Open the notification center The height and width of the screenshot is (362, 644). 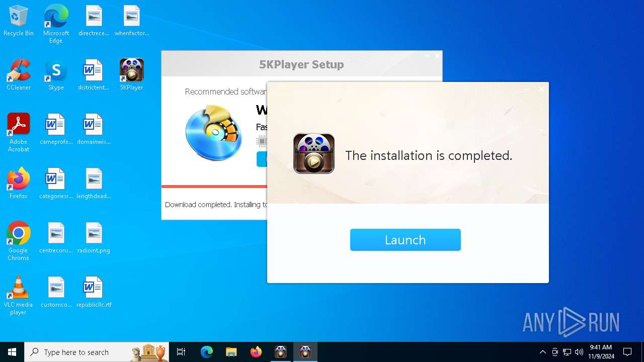click(627, 352)
